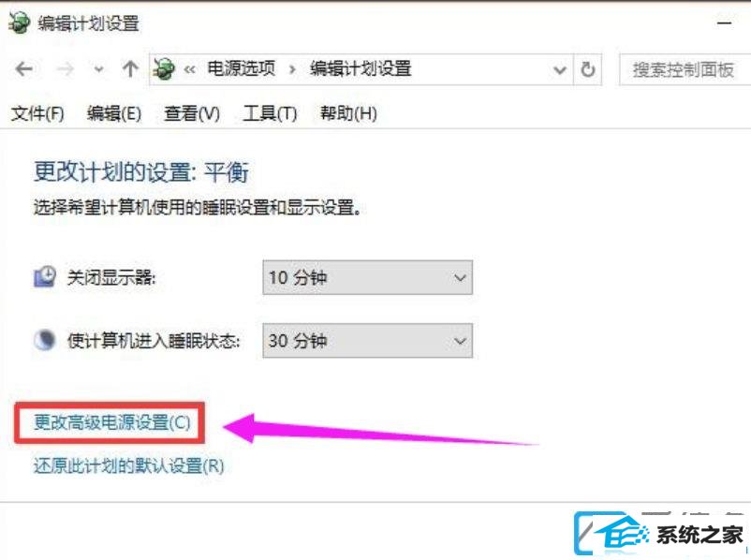Open the 查看(V) menu

pyautogui.click(x=192, y=114)
